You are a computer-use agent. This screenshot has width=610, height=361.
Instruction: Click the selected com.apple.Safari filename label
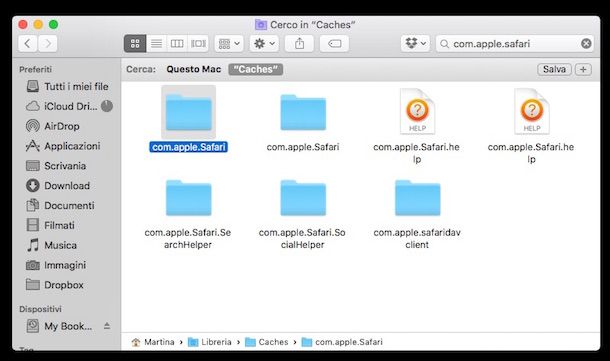click(189, 147)
